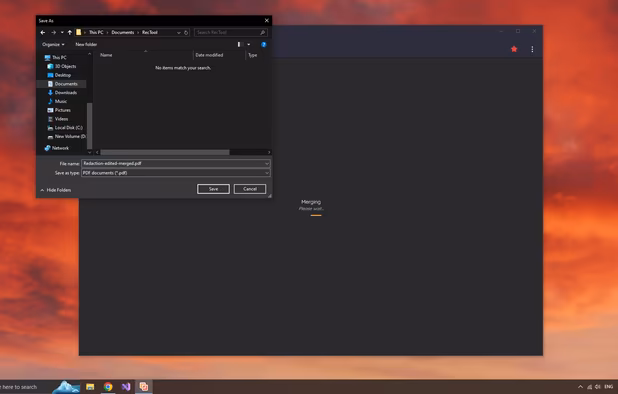
Task: Select the This PC breadcrumb segment
Action: pyautogui.click(x=96, y=32)
